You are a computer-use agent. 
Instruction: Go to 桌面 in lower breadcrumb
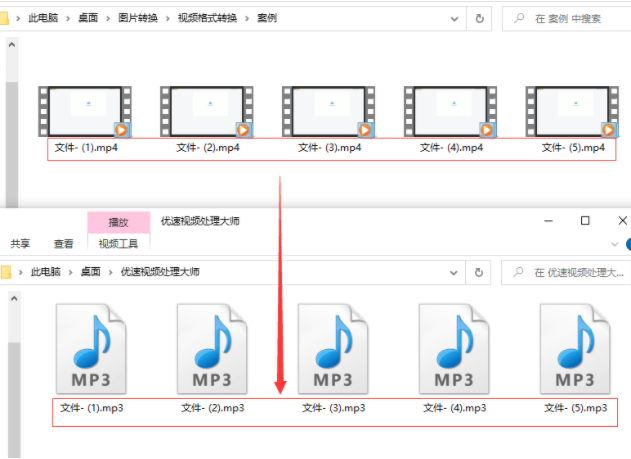pos(91,272)
